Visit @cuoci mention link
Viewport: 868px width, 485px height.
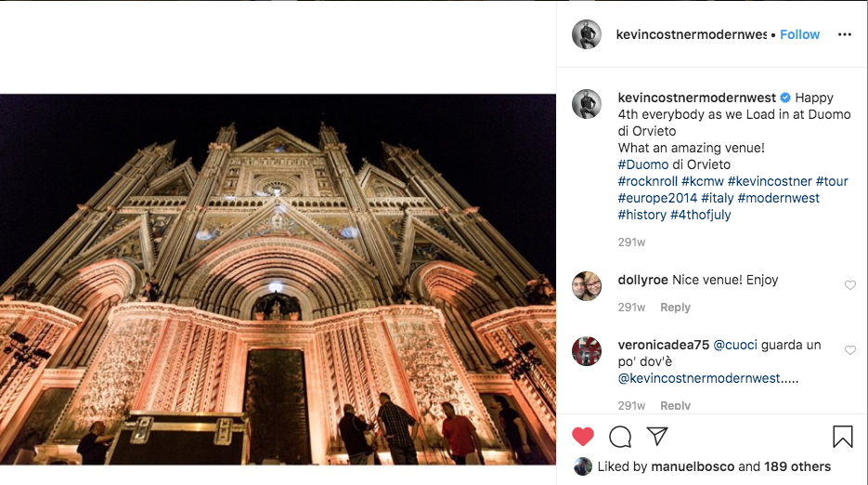(735, 345)
